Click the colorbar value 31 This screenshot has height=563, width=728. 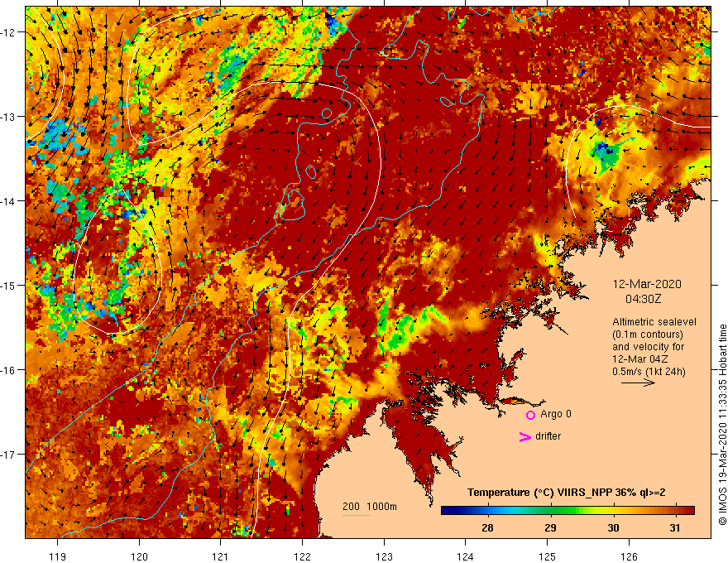click(x=676, y=528)
